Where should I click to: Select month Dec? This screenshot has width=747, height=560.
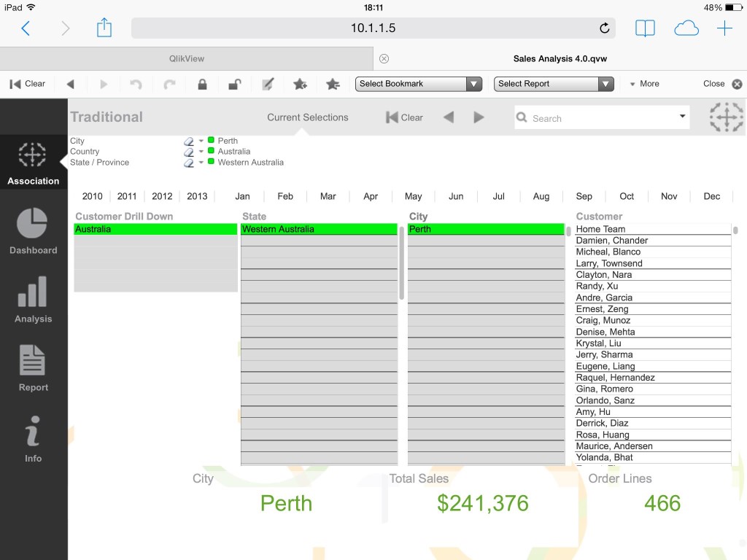712,196
